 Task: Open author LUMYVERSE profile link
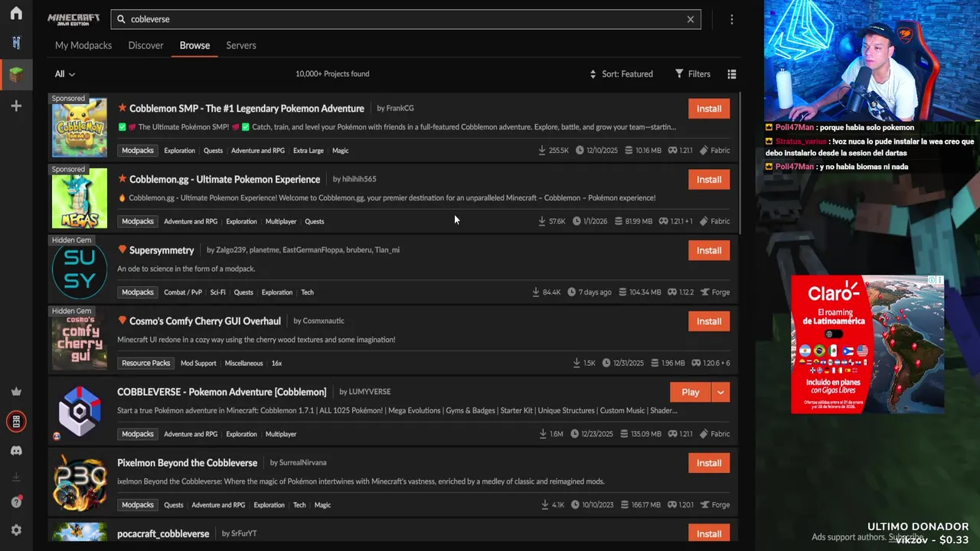click(370, 392)
